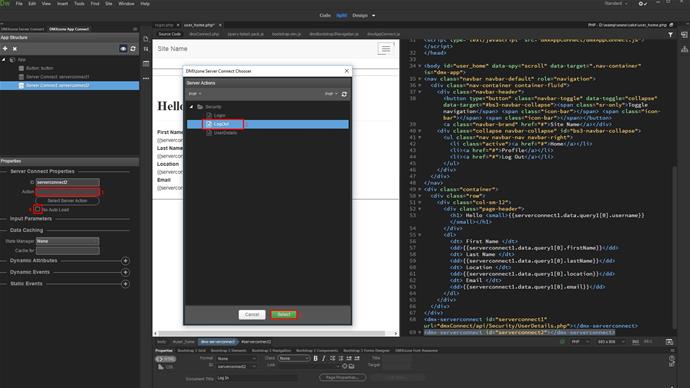Select the Login server action
The image size is (690, 388).
pos(219,115)
